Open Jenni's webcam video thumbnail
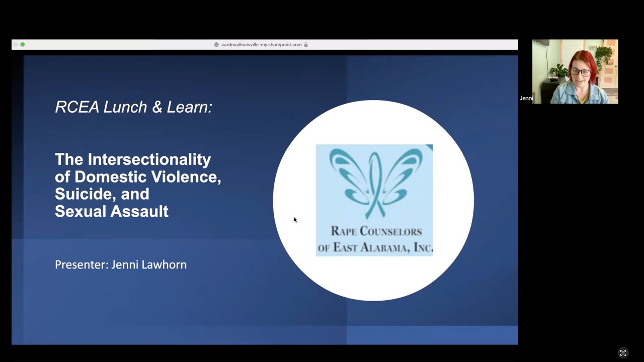644x362 pixels. [x=575, y=71]
